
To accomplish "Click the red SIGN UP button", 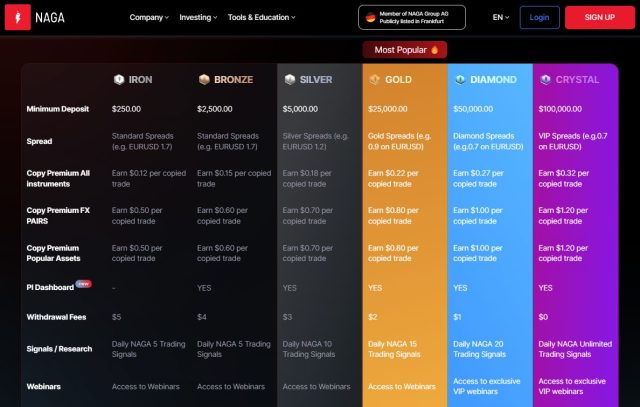I will (600, 17).
